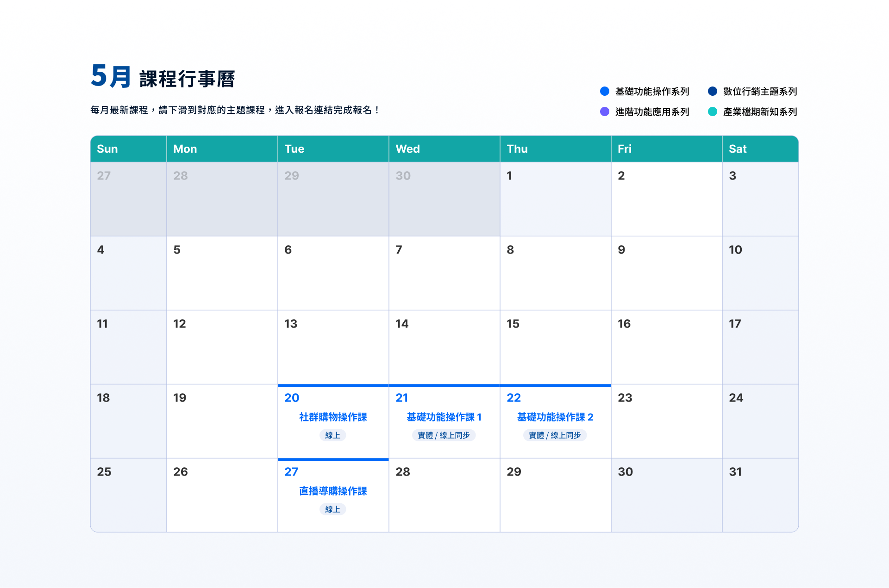This screenshot has height=588, width=889.
Task: Select date 2 on Friday
Action: [x=621, y=176]
